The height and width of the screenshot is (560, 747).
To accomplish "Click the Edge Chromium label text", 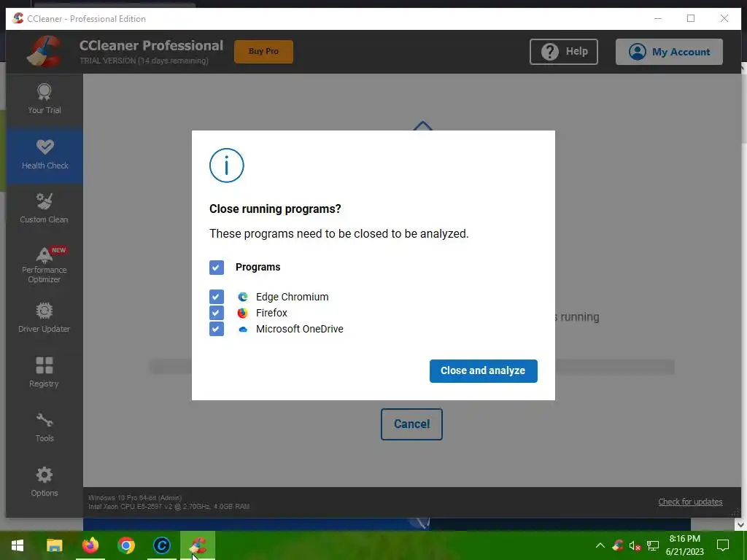I will [x=292, y=297].
